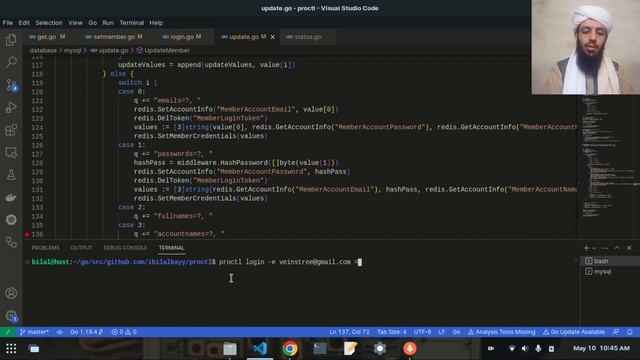Switch to the status.go tab
Image resolution: width=640 pixels, height=360 pixels.
pos(307,37)
